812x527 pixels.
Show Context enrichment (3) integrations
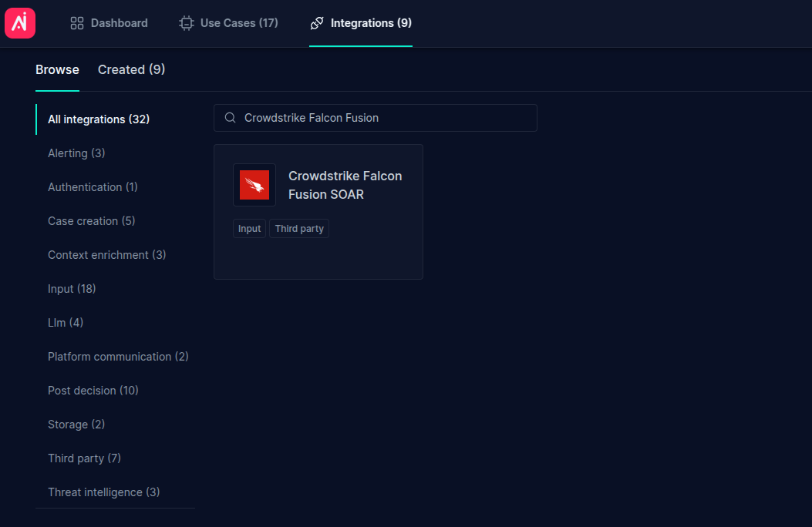click(106, 255)
